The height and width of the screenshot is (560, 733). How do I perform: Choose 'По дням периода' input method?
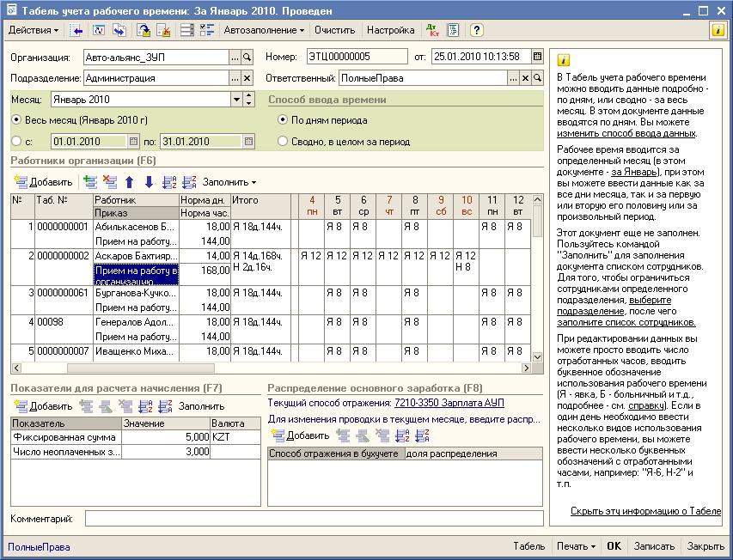point(283,120)
